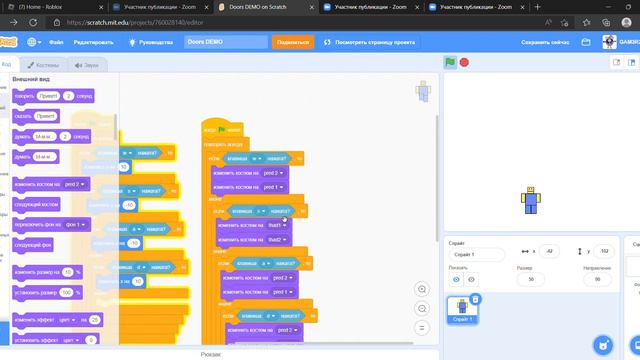Edit the Doors DEMO project title field
The image size is (640, 360).
226,42
